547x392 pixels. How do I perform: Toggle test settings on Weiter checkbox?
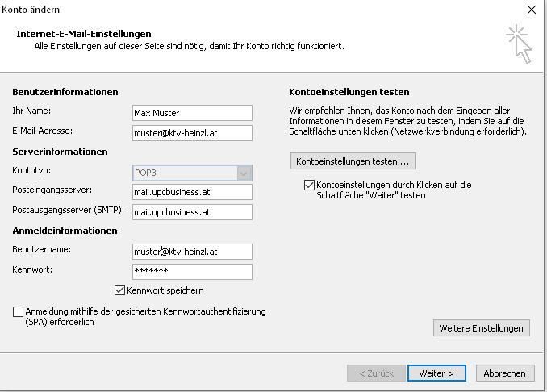coord(309,185)
